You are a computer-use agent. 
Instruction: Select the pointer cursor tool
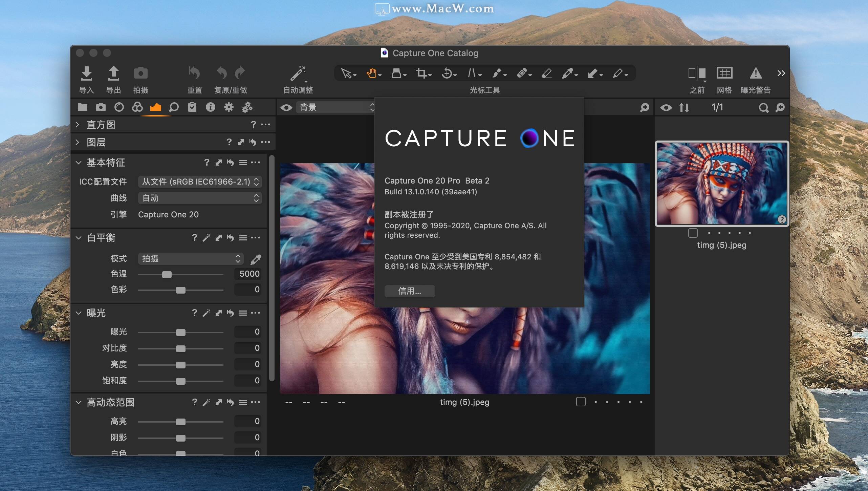pos(346,73)
